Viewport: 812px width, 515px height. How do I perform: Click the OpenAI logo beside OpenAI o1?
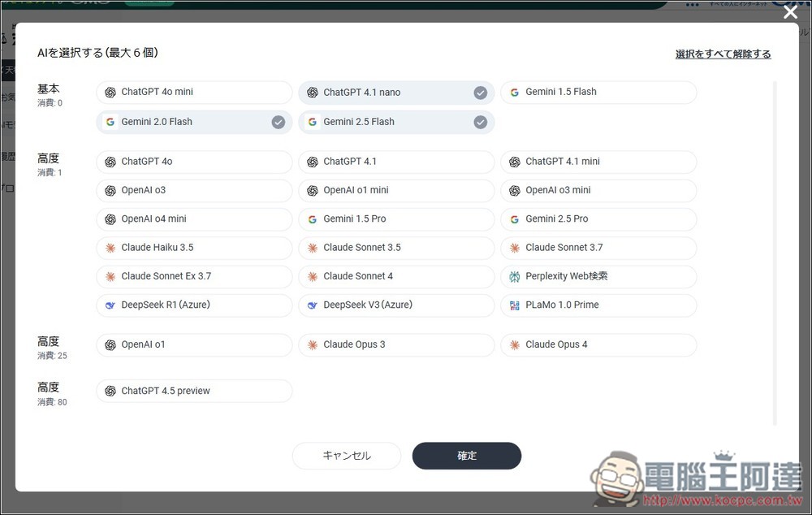(x=110, y=345)
